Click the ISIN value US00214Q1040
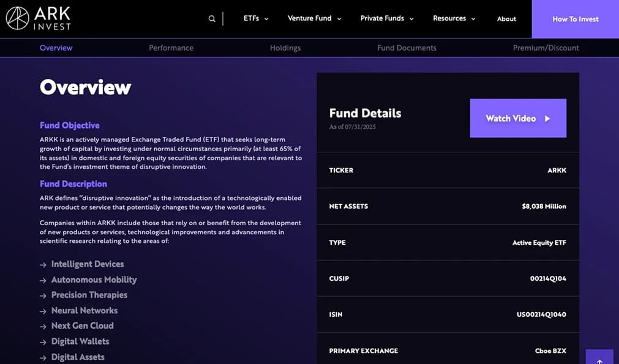This screenshot has width=619, height=364. tap(541, 314)
